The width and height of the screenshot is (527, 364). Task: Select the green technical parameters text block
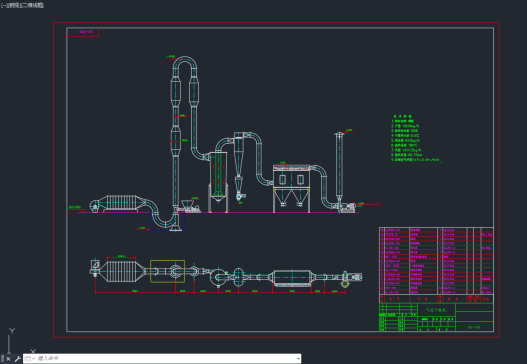point(416,138)
